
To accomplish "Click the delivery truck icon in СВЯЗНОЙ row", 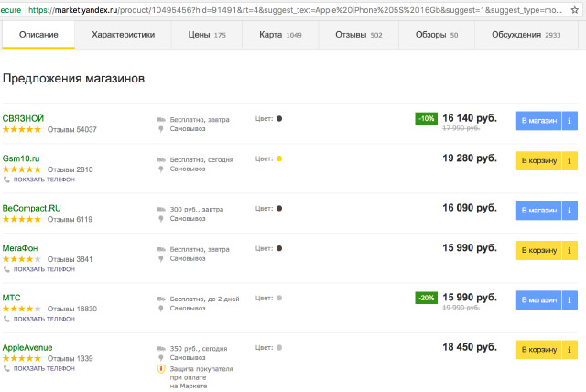I will pos(161,120).
